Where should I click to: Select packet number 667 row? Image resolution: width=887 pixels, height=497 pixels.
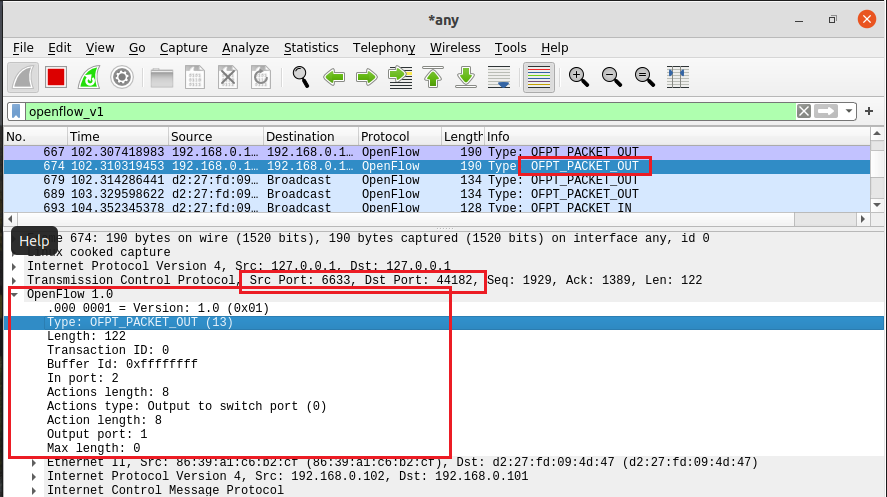pos(437,152)
